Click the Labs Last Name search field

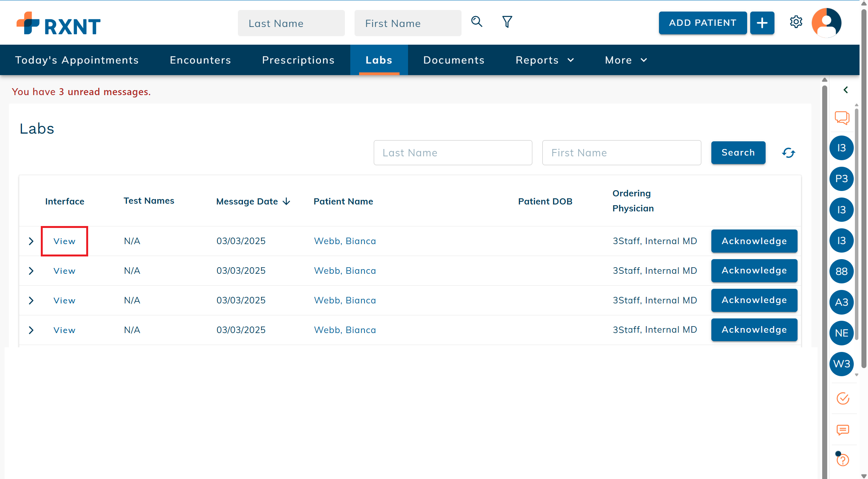click(453, 153)
